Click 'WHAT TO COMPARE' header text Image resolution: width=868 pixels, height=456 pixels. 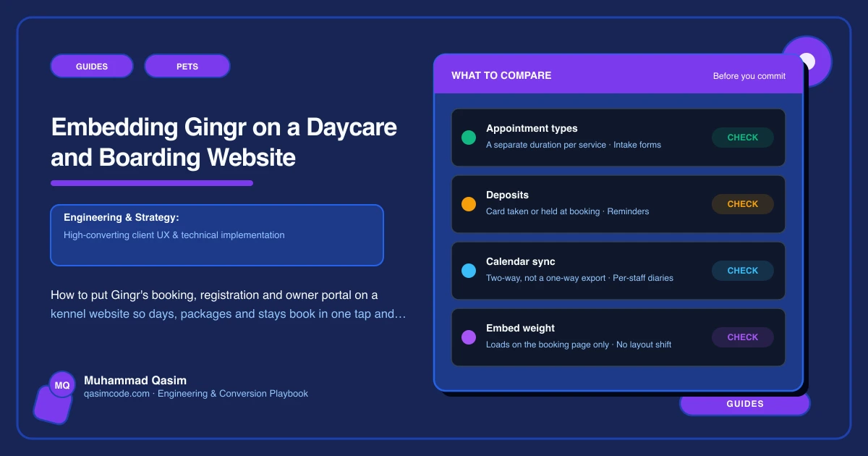pyautogui.click(x=501, y=75)
